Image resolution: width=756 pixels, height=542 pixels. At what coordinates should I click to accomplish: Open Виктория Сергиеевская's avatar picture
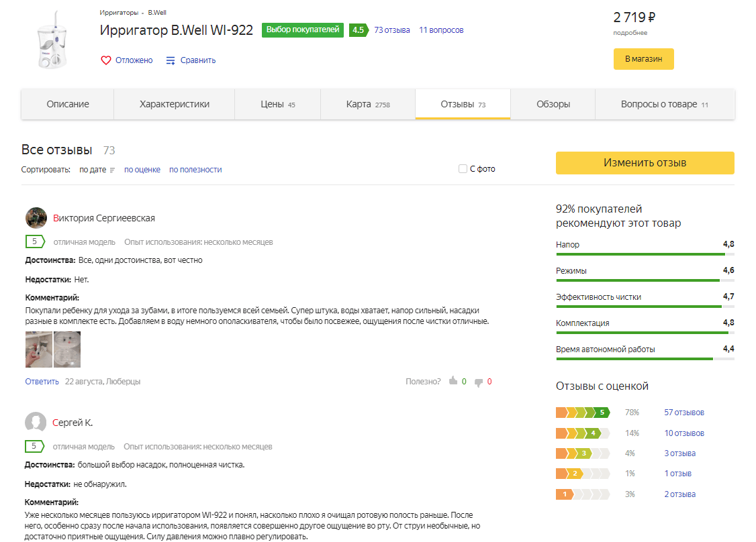click(x=36, y=218)
